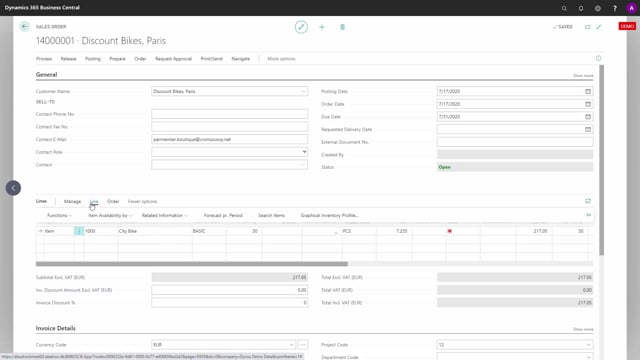Expand the Related Information menu
Image resolution: width=640 pixels, height=360 pixels.
click(164, 216)
